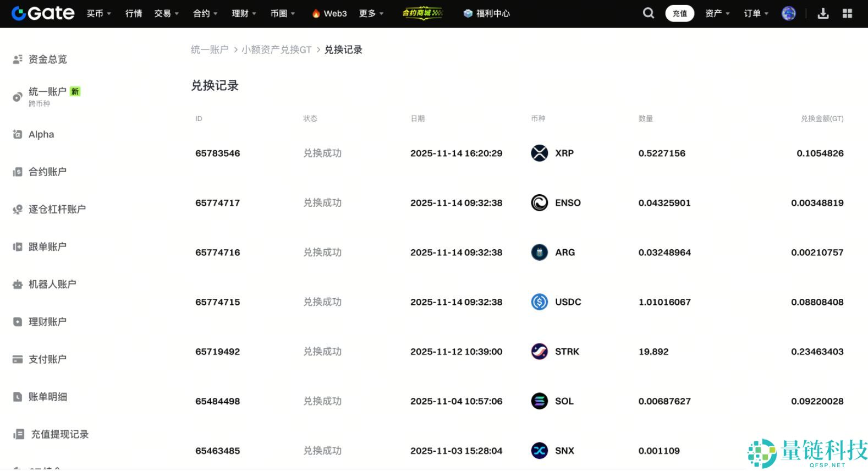868x471 pixels.
Task: Open 合约账户 sidebar link
Action: 48,172
